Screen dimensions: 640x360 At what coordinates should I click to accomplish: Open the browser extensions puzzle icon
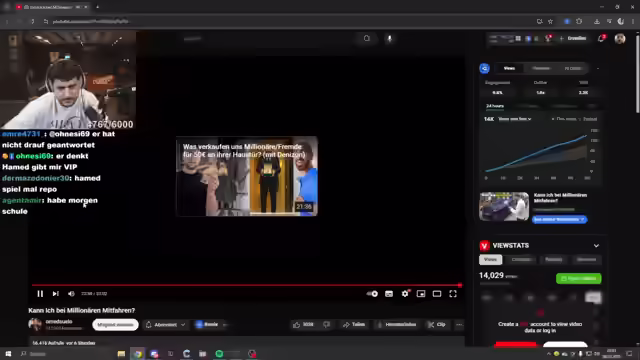point(579,21)
